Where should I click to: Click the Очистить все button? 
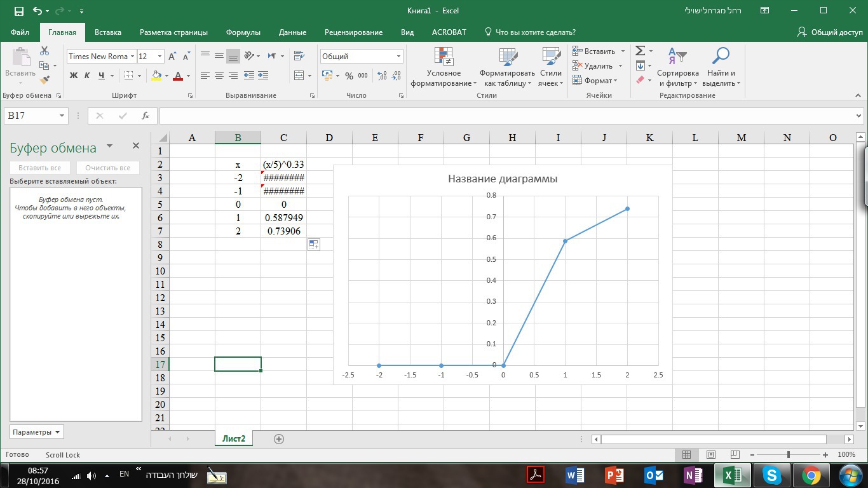click(107, 168)
